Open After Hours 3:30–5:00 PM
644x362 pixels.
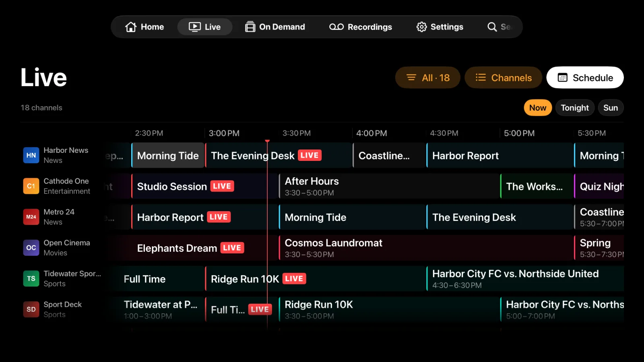coord(389,186)
